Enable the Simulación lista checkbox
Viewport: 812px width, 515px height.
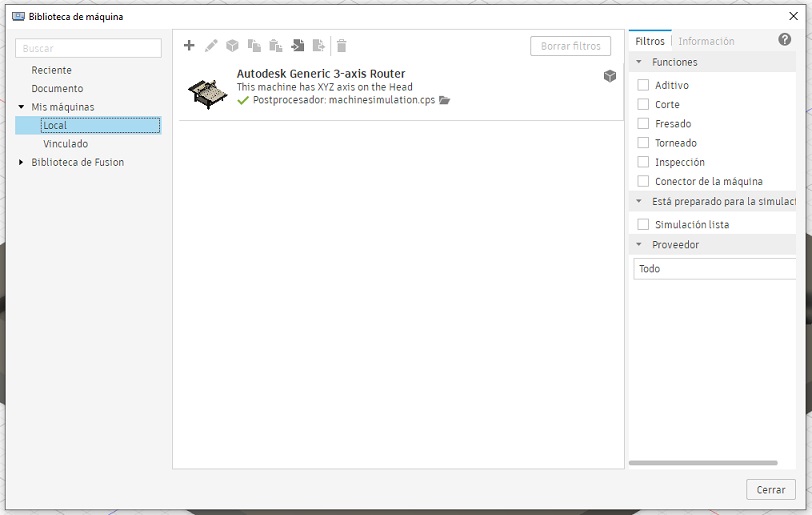[x=643, y=224]
